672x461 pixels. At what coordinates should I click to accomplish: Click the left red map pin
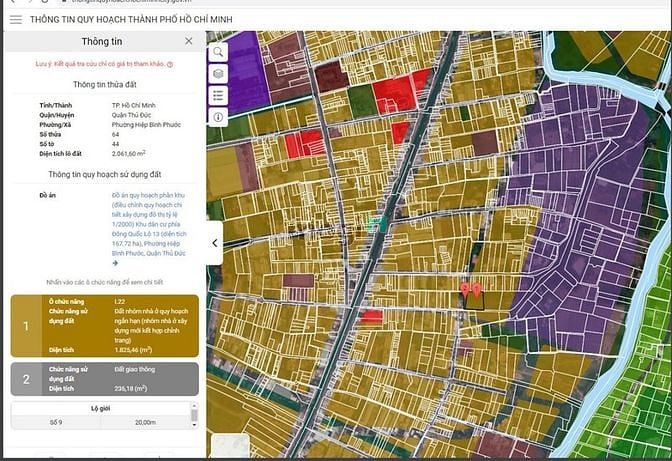click(465, 289)
